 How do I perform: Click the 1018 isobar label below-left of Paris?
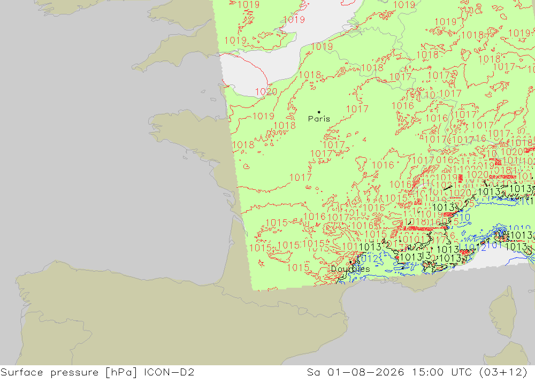(x=285, y=126)
